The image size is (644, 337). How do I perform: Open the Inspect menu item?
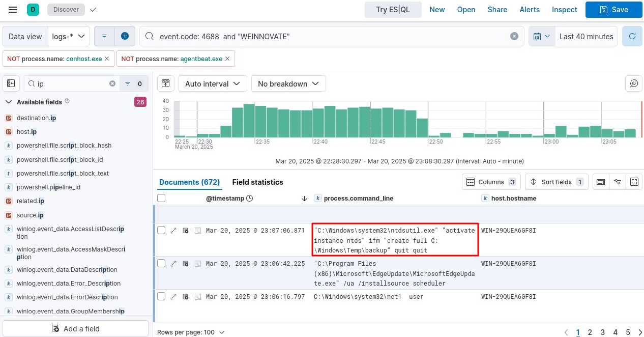point(564,10)
